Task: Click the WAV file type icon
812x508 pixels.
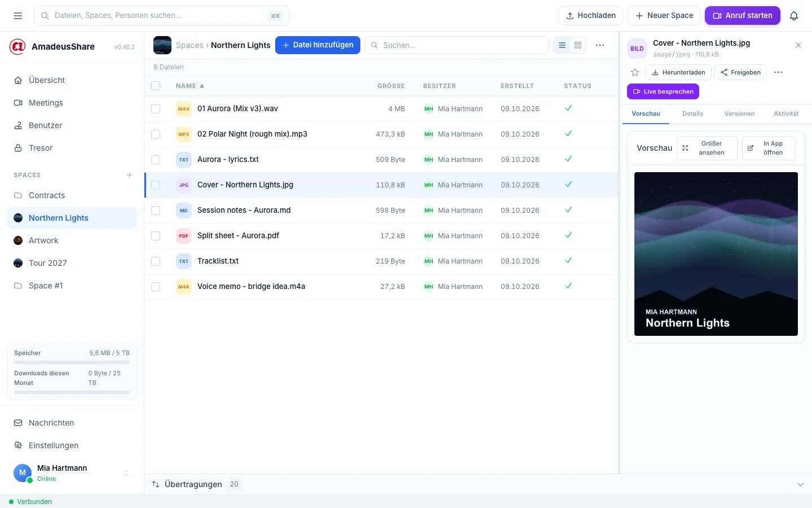Action: [x=184, y=109]
